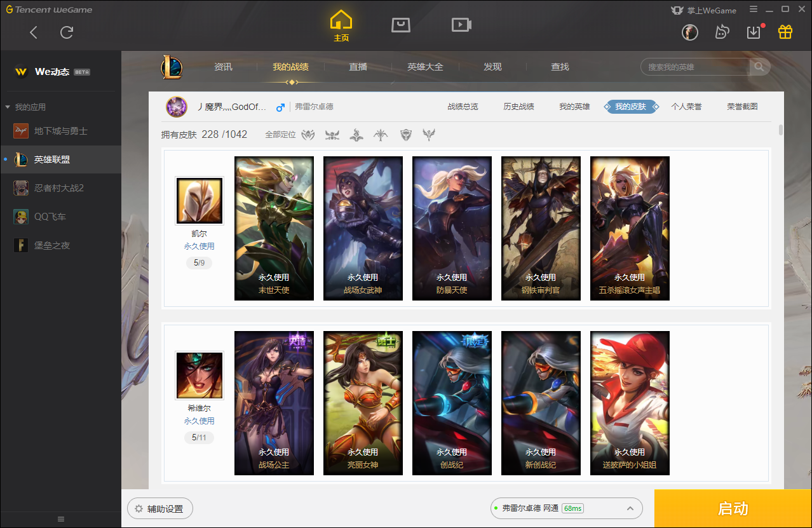
Task: Click the skin list scrollbar thumb
Action: (x=780, y=130)
